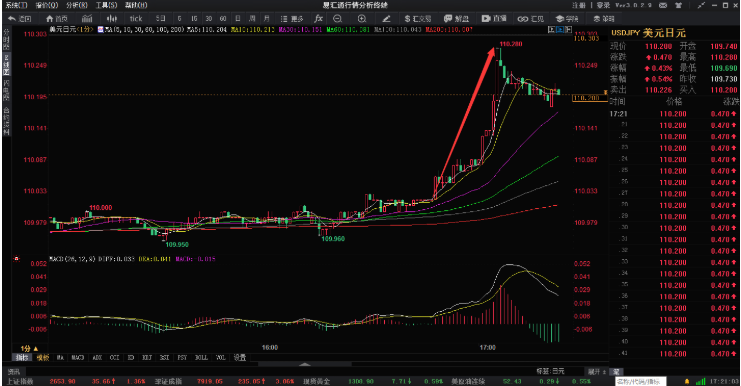Select the 30 minute period button
The image size is (741, 386).
click(208, 18)
